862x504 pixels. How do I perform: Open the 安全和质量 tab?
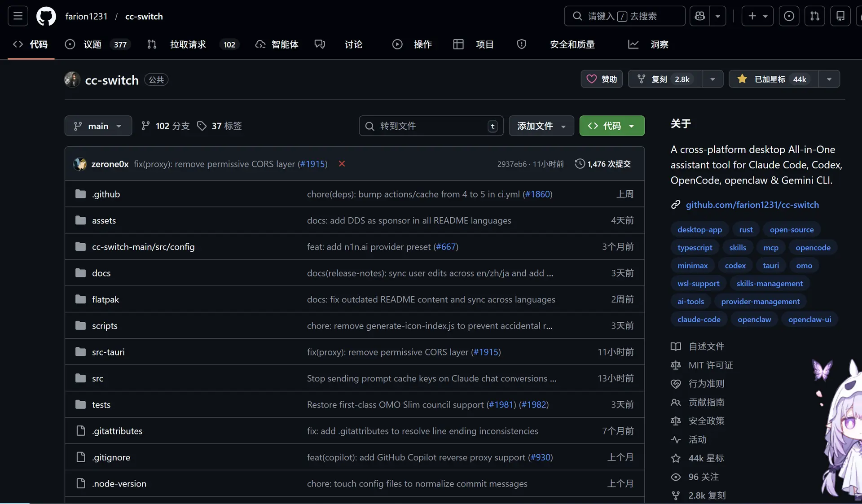pyautogui.click(x=556, y=44)
